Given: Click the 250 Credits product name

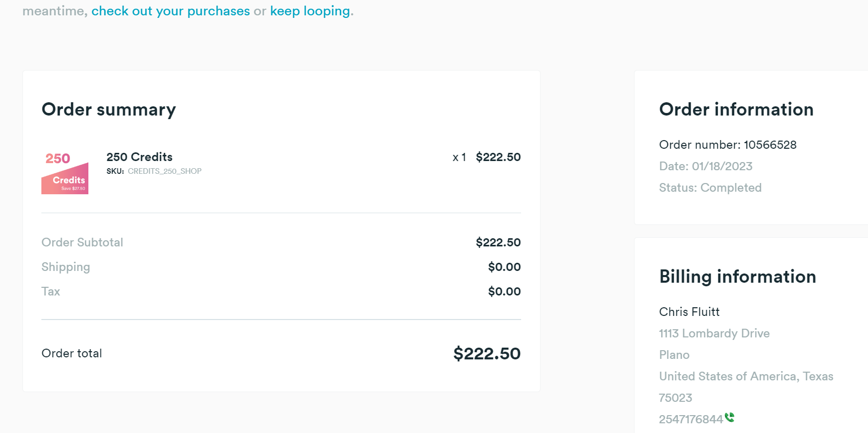Looking at the screenshot, I should point(139,157).
